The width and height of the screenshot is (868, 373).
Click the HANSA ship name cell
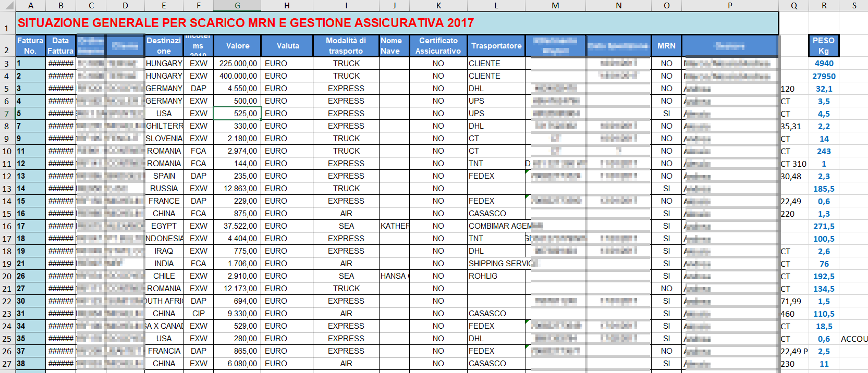click(394, 276)
